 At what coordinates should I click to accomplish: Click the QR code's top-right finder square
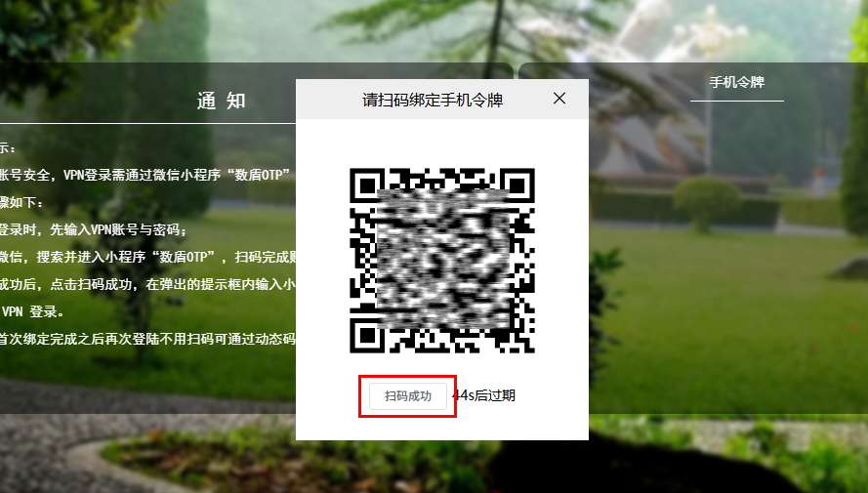click(517, 185)
